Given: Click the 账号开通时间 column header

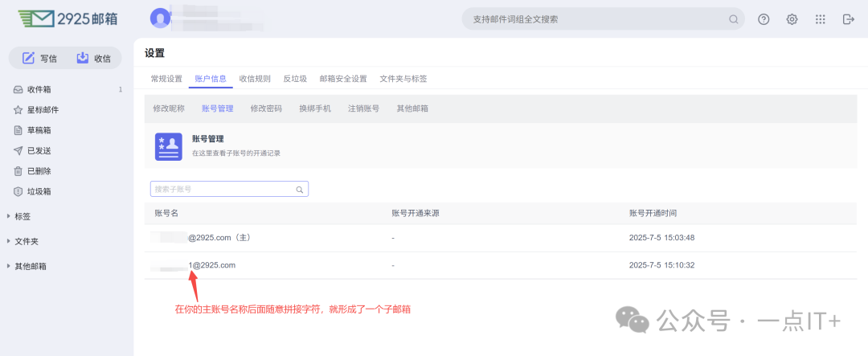Looking at the screenshot, I should [x=653, y=213].
